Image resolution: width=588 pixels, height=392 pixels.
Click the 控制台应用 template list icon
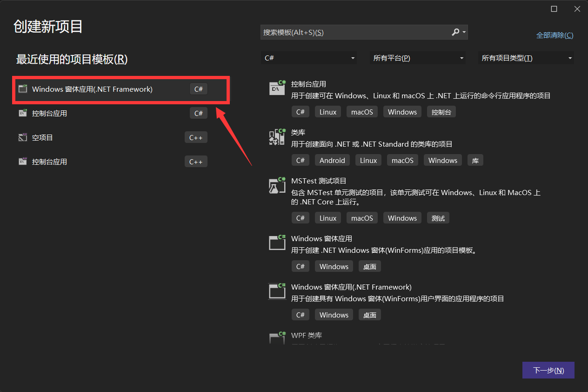[x=277, y=88]
